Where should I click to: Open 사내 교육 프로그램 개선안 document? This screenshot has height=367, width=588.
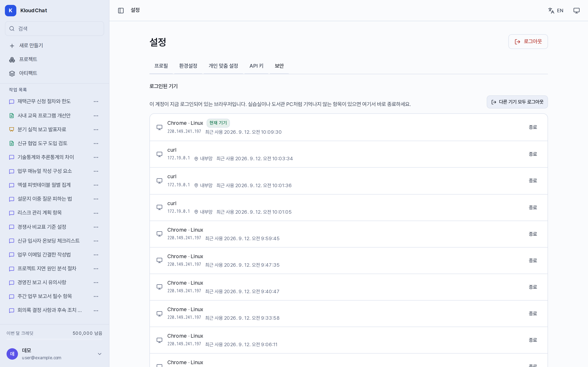[44, 116]
